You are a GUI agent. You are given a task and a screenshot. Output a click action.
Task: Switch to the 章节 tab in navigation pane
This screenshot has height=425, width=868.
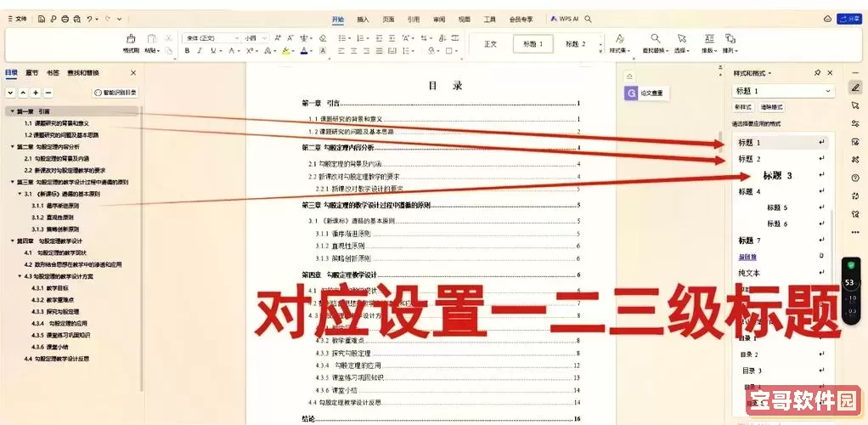coord(32,72)
